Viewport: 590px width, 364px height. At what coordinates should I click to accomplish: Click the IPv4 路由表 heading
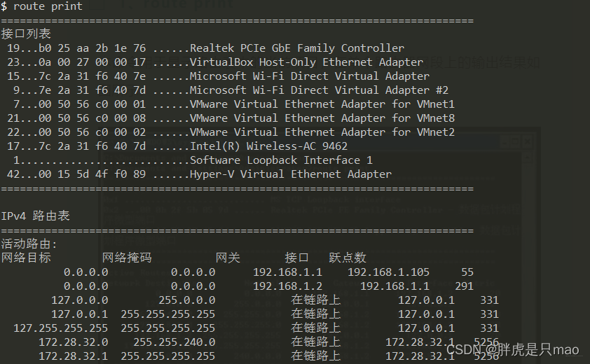click(36, 216)
